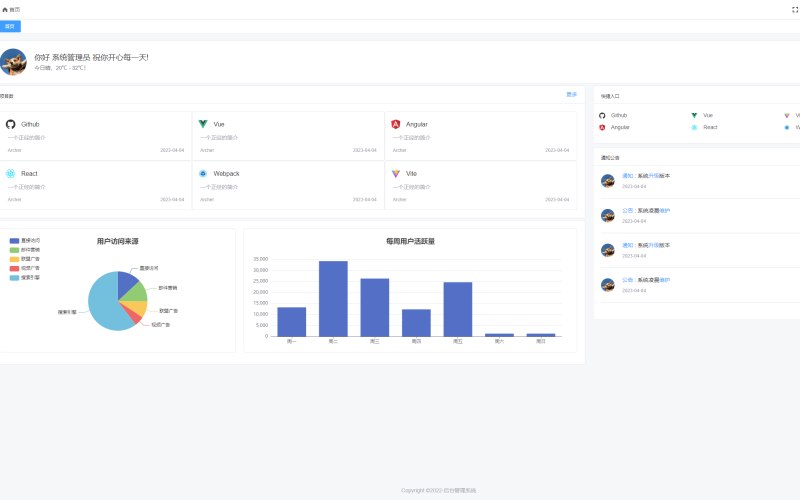800x500 pixels.
Task: Click the copyright footer text
Action: point(438,490)
